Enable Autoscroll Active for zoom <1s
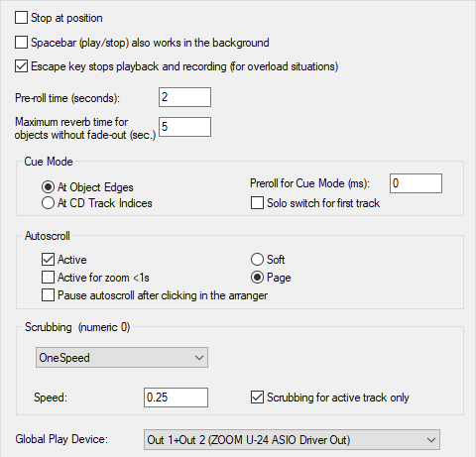Image resolution: width=476 pixels, height=457 pixels. (48, 278)
